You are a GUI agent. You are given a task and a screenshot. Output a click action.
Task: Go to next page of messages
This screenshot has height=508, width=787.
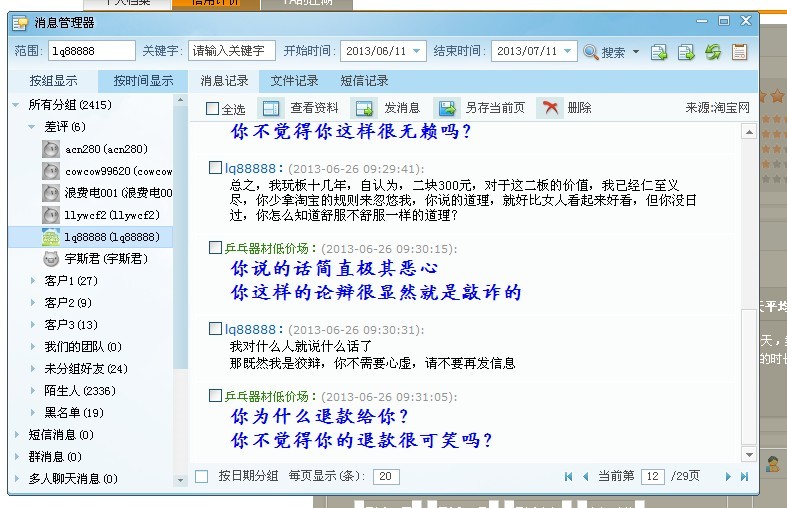[x=728, y=476]
